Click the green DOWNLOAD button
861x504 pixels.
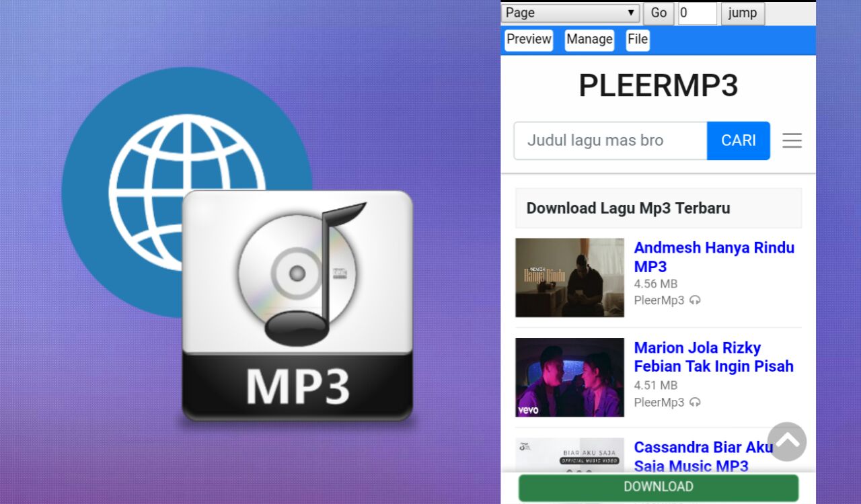(658, 487)
